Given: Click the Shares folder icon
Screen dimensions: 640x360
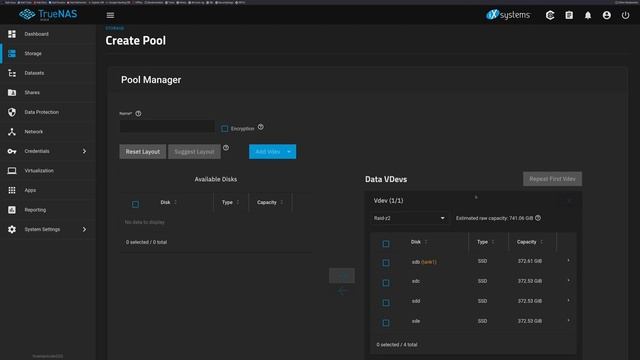Looking at the screenshot, I should pos(12,93).
